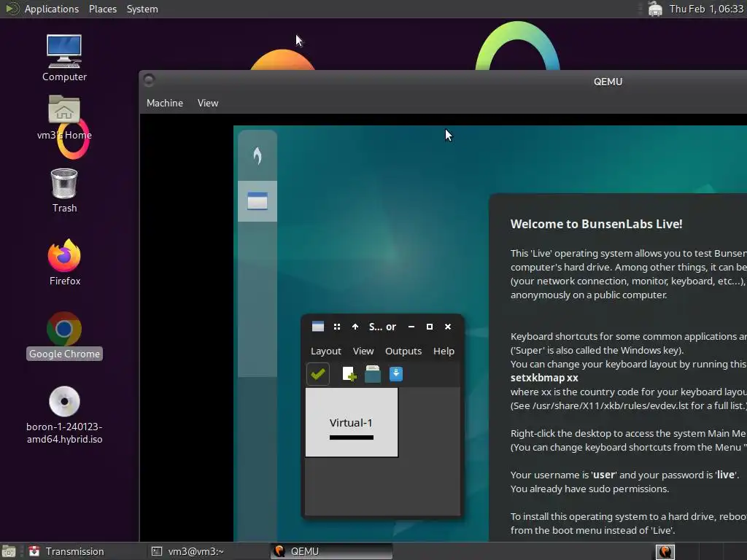Click the clock showing Thu Feb 1, 06:33
The width and height of the screenshot is (747, 560).
tap(706, 9)
